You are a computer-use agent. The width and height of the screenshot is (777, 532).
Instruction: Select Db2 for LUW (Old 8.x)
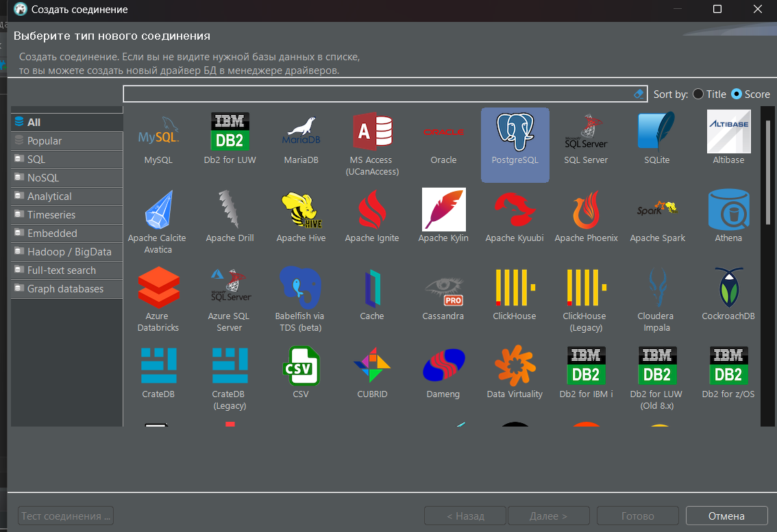[656, 377]
